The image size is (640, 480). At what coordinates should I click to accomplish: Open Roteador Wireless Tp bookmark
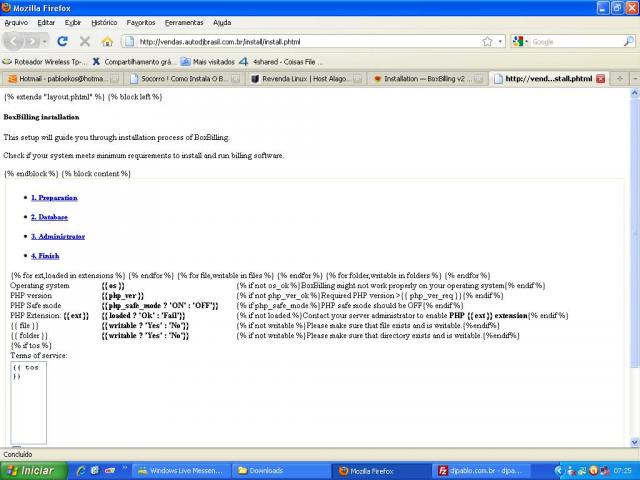pyautogui.click(x=45, y=62)
